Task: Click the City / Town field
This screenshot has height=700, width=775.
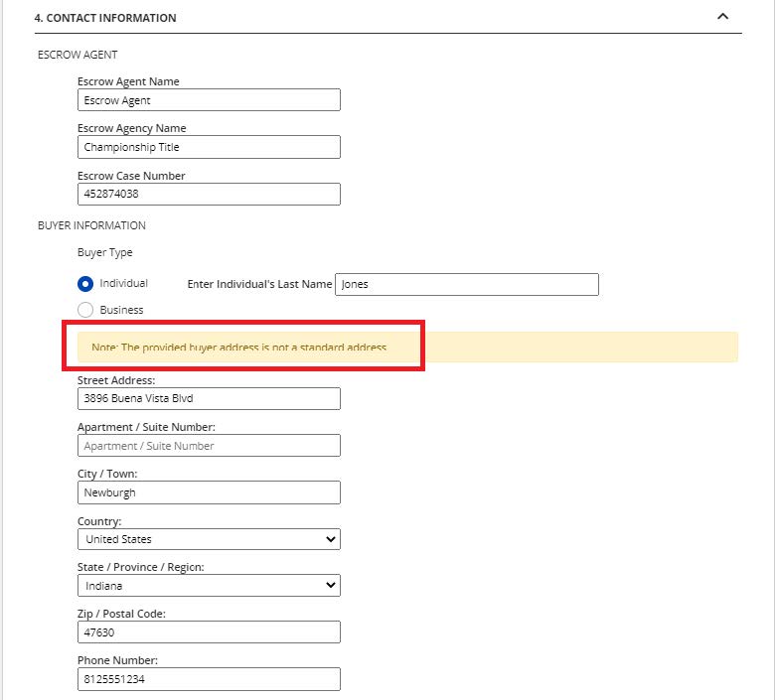Action: coord(209,492)
